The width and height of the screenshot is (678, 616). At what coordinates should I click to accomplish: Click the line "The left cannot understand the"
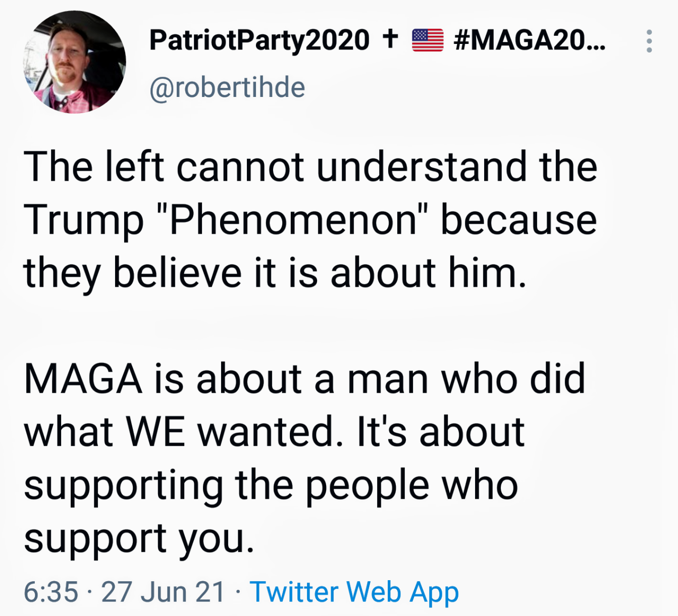[x=310, y=167]
